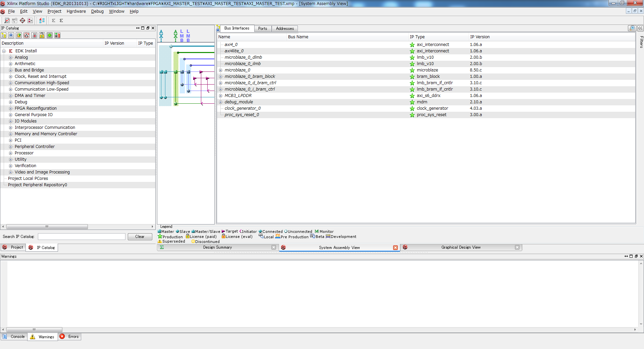Toggle first microblaze_0 teal master square on axi4_0
Viewport: 644px width, 349px height.
(x=161, y=72)
